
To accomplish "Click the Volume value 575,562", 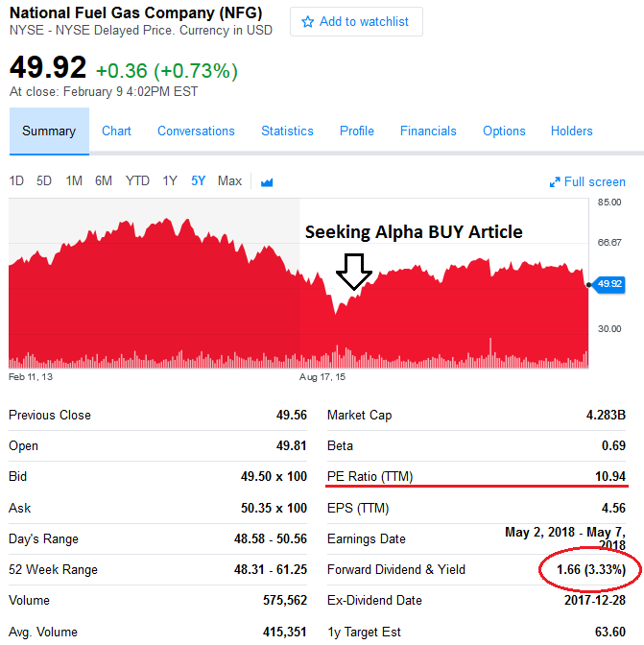I will click(x=285, y=601).
